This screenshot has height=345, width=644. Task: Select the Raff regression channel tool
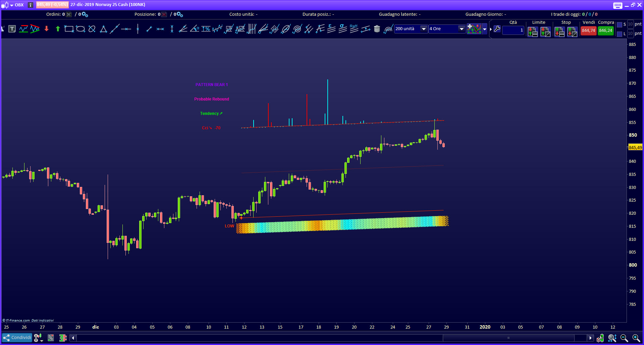coord(354,29)
